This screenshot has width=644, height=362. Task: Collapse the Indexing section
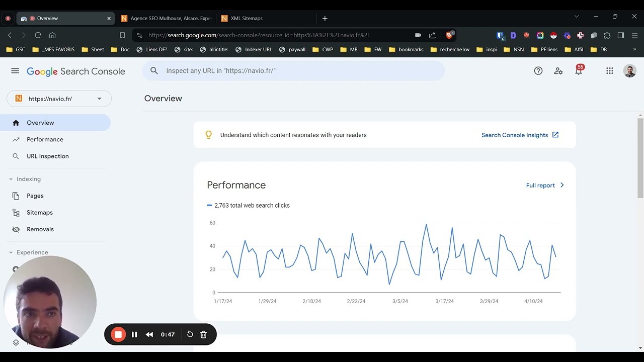[11, 179]
